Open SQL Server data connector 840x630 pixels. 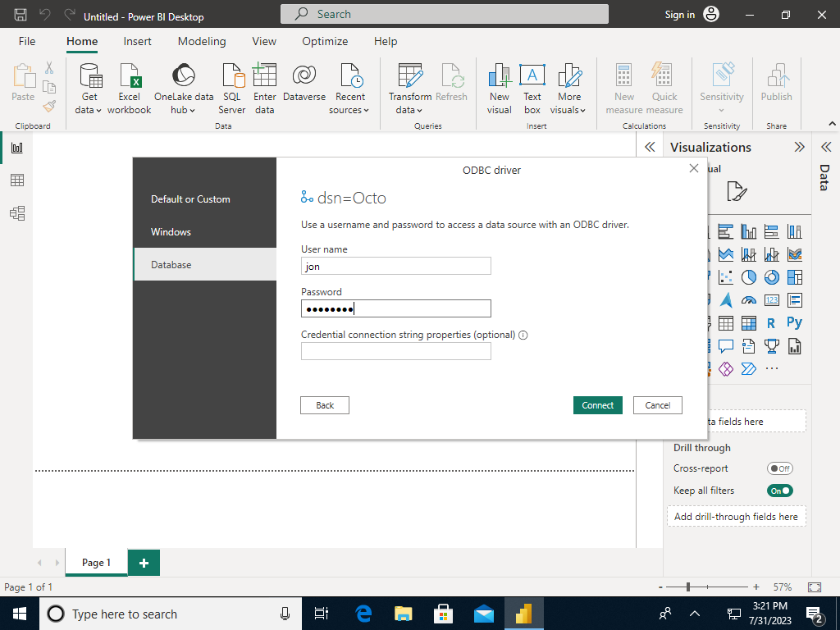[x=231, y=88]
